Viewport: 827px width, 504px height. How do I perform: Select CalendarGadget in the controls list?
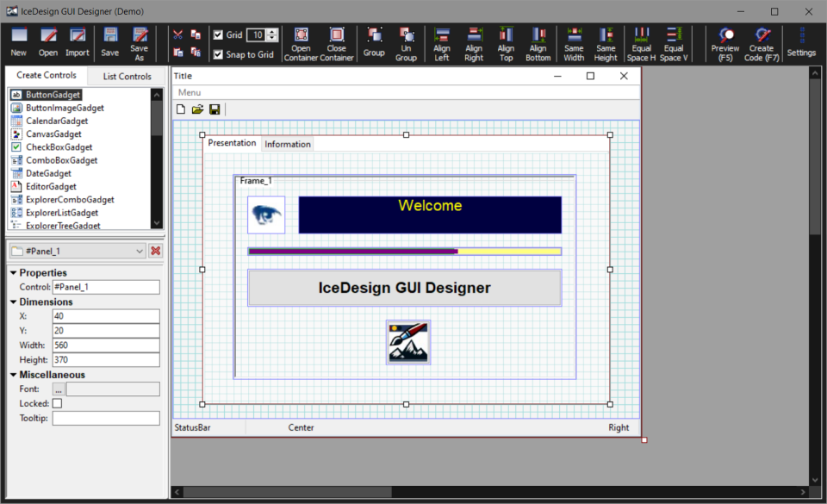pos(57,121)
